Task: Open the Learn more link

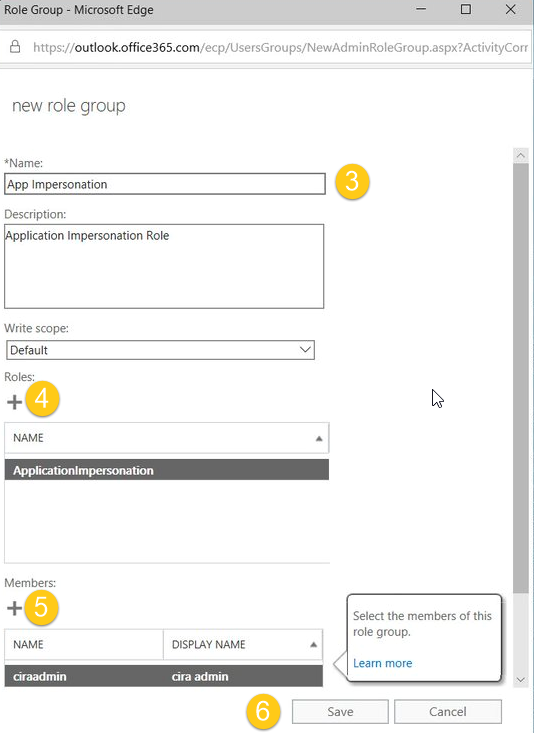Action: 382,663
